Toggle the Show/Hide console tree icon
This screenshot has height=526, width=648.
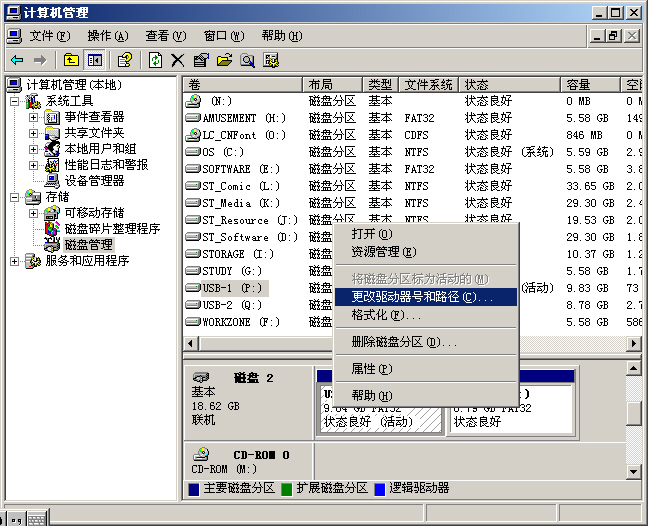point(95,60)
